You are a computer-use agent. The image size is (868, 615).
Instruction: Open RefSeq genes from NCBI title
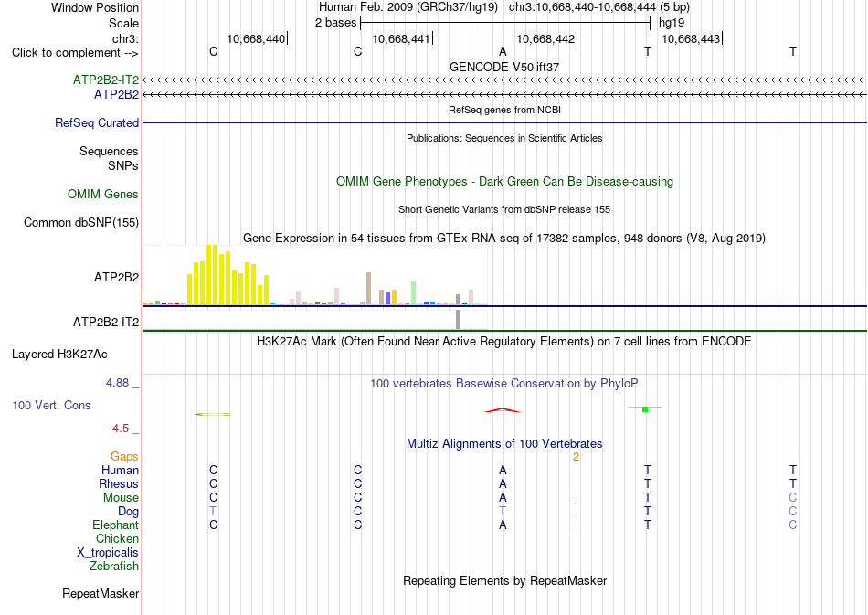click(504, 111)
